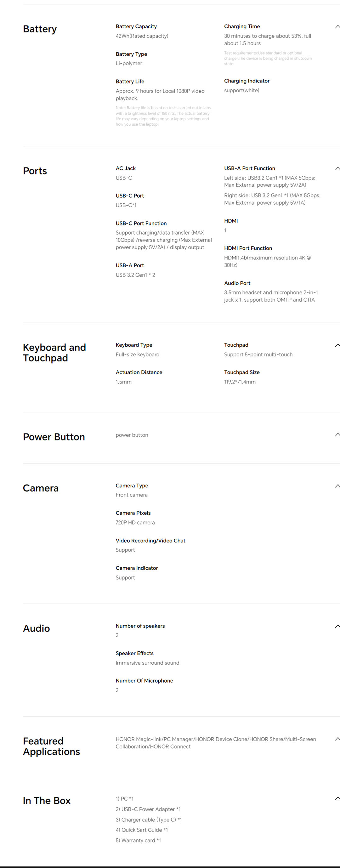Click the HDMI Port Function label
The width and height of the screenshot is (340, 868).
[x=248, y=248]
